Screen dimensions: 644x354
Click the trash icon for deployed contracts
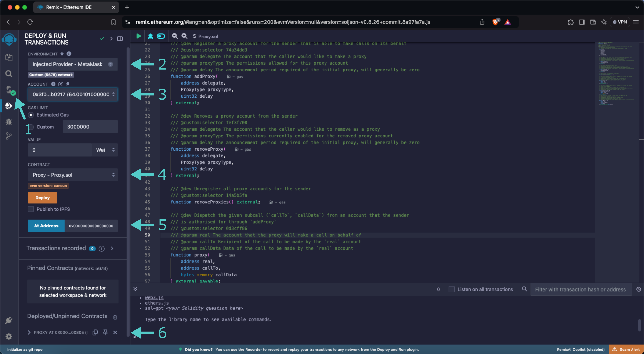(x=115, y=317)
